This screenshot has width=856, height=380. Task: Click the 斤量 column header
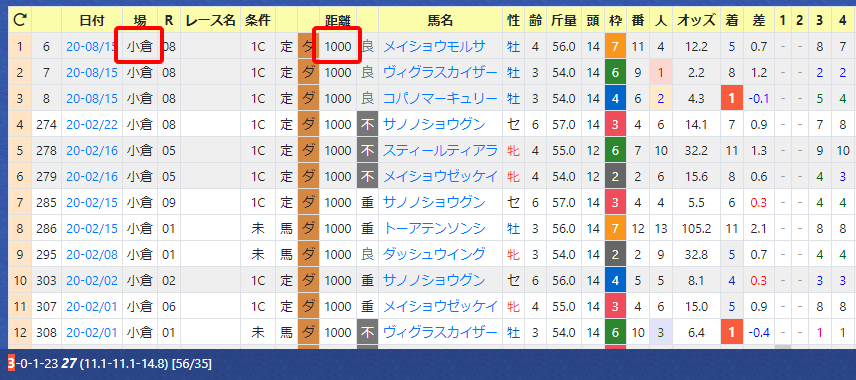pyautogui.click(x=563, y=21)
